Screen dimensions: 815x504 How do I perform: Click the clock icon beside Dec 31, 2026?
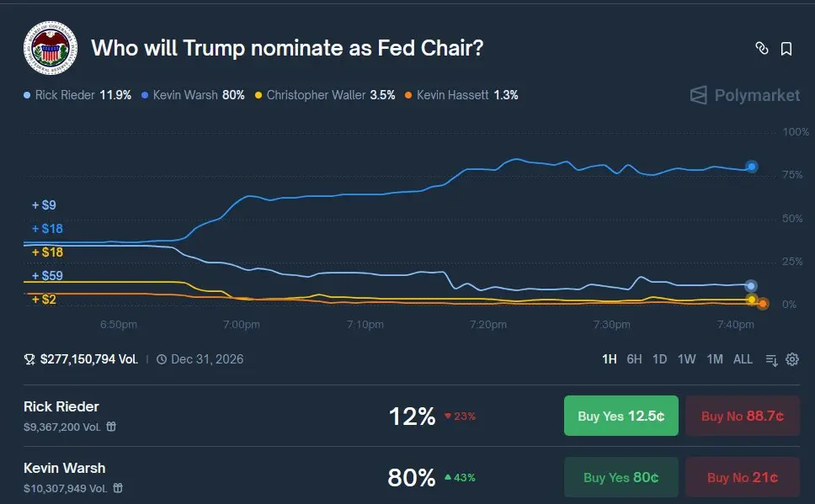(161, 358)
